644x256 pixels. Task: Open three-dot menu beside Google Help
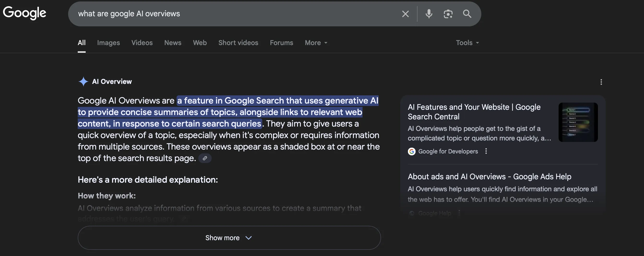coord(459,213)
